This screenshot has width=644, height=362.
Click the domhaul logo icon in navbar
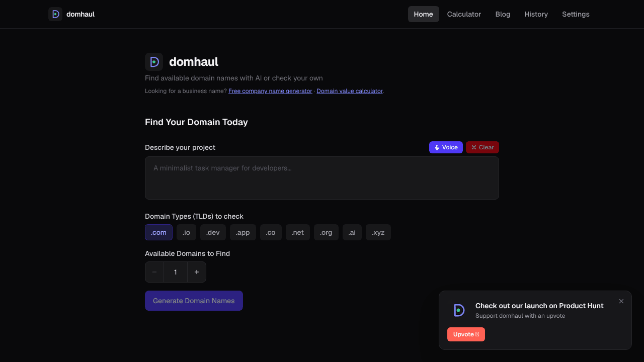tap(55, 14)
